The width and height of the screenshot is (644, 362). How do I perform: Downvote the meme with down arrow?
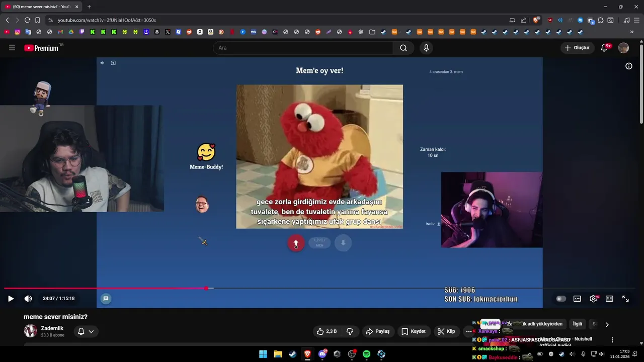[343, 243]
